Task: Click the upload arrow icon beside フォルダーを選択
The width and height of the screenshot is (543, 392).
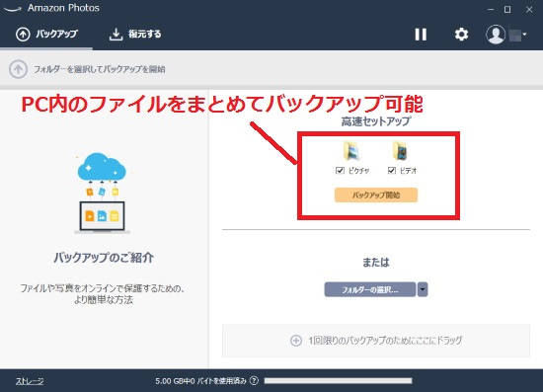Action: (x=18, y=69)
